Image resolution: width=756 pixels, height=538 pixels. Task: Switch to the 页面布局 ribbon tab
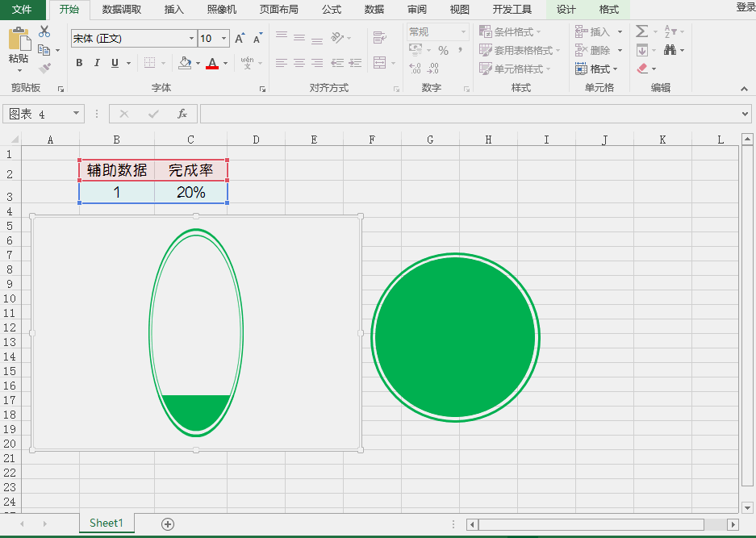point(279,10)
